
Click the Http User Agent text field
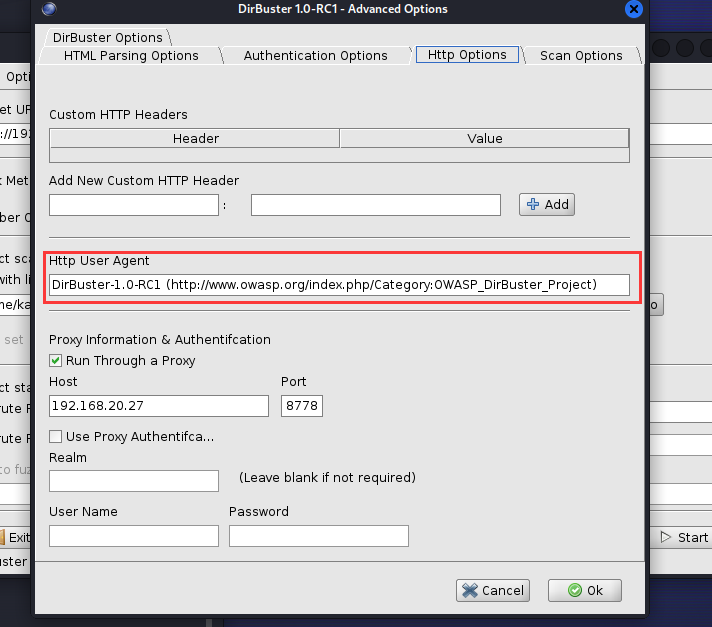[x=339, y=285]
